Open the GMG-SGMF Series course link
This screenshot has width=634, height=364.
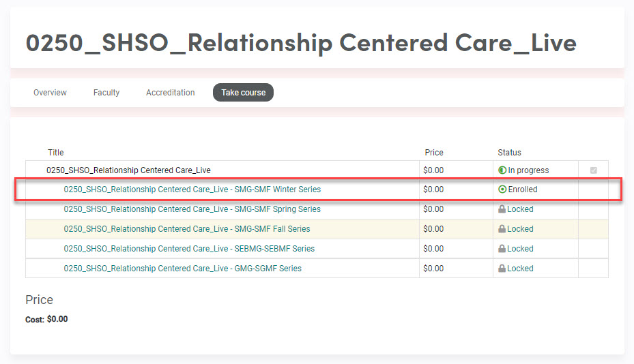182,269
